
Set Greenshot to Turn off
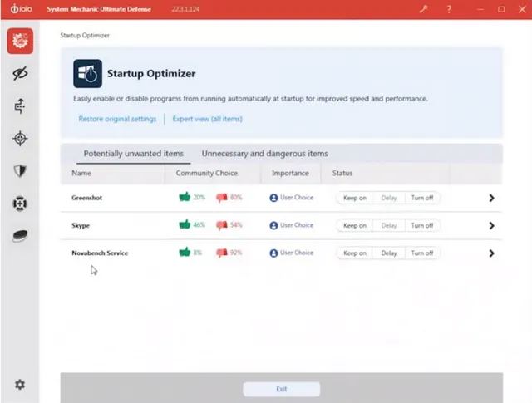[x=422, y=198]
